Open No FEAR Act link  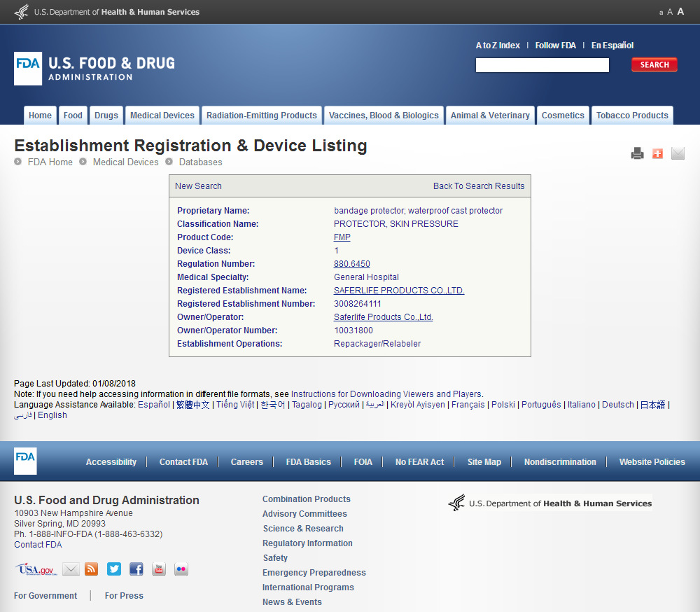pyautogui.click(x=419, y=462)
